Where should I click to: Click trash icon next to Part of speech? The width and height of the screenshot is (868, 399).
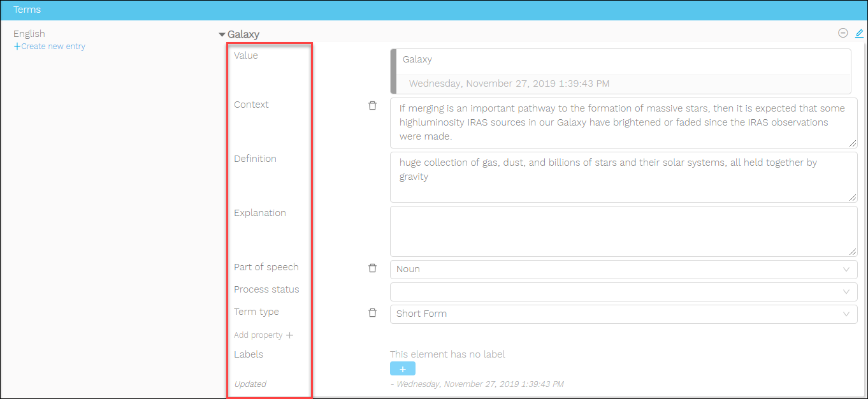373,268
